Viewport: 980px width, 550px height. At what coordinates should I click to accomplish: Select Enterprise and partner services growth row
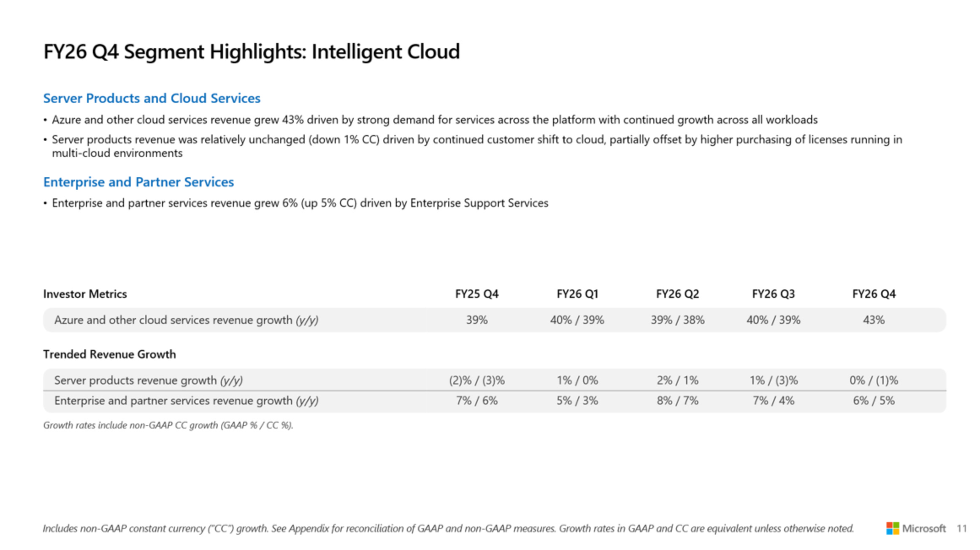coord(495,402)
